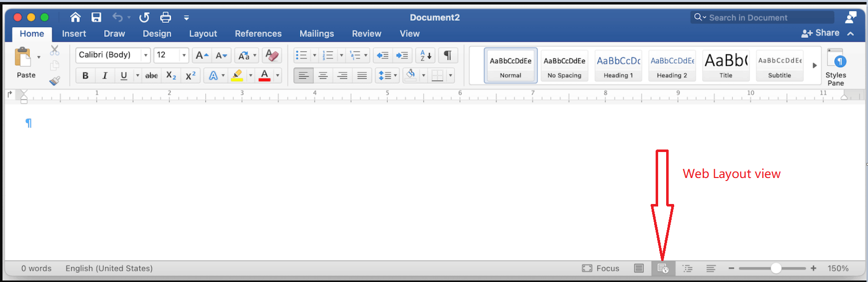Expand the numbering list dropdown arrow
868x282 pixels.
click(342, 55)
